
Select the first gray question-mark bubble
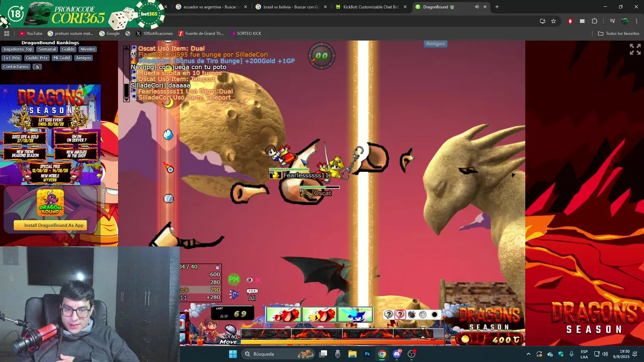(x=388, y=315)
